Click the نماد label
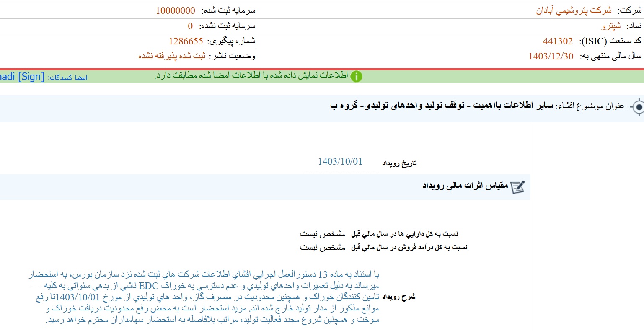 634,26
